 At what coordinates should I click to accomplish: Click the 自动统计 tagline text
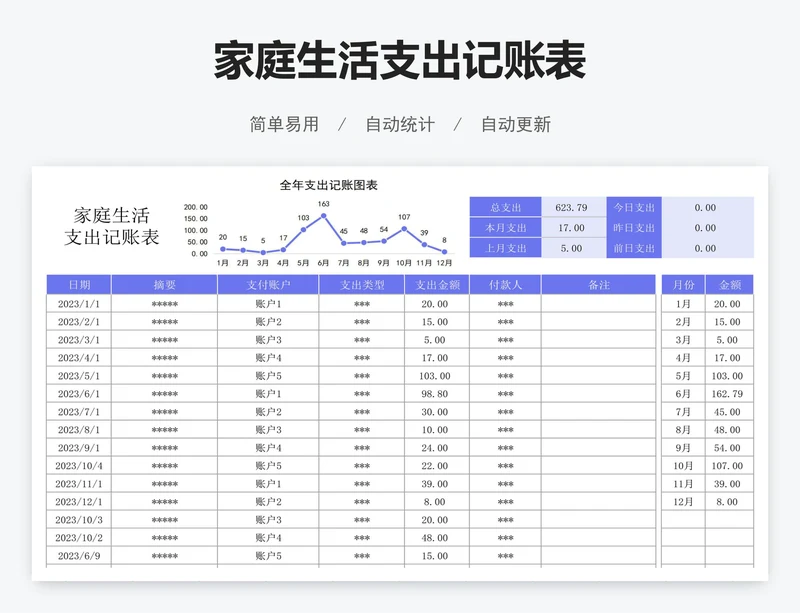point(400,124)
